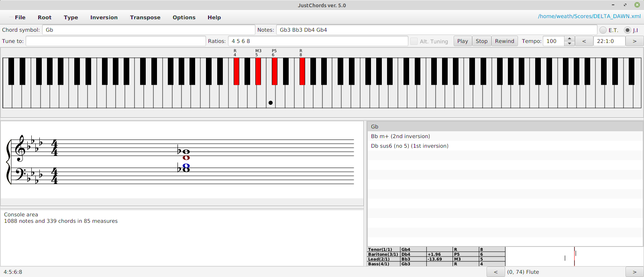
Task: Click the Chord symbol input field
Action: [149, 30]
